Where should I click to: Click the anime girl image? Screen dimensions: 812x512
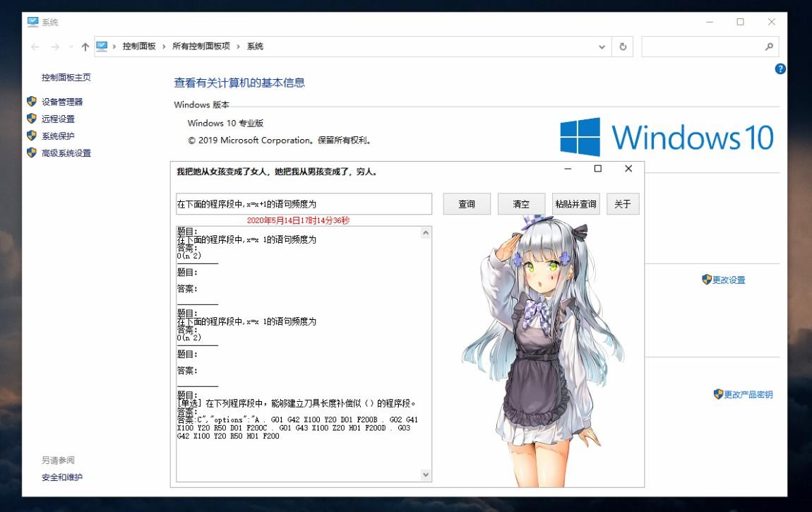[x=541, y=351]
